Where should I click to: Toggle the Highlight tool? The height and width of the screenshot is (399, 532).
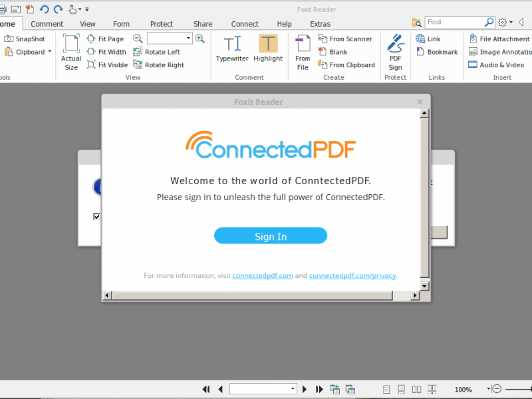click(x=268, y=49)
